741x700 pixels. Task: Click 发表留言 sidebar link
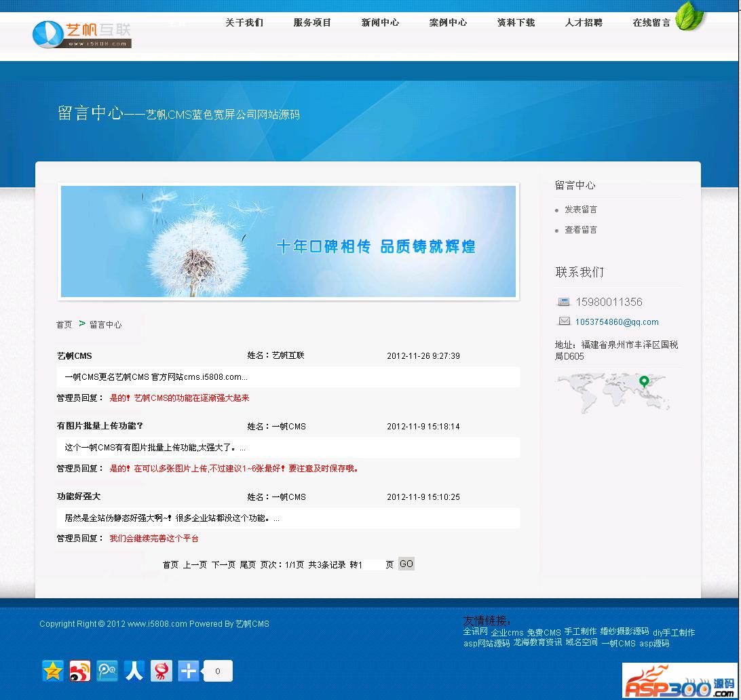581,210
